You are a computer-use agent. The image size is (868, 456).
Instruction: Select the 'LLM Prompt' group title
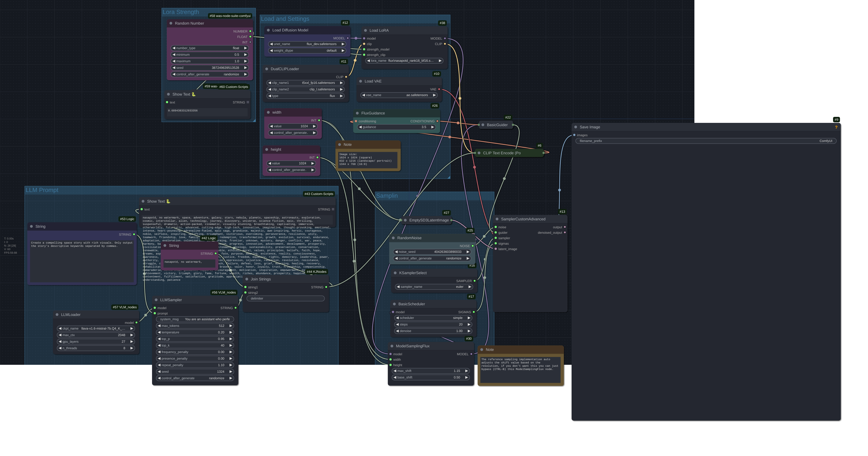click(42, 190)
